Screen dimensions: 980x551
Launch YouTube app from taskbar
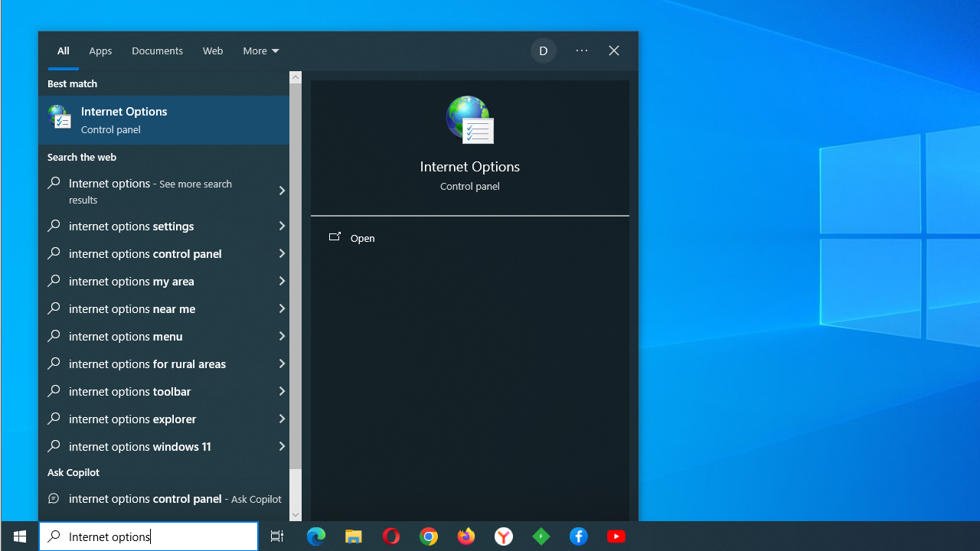click(x=616, y=536)
